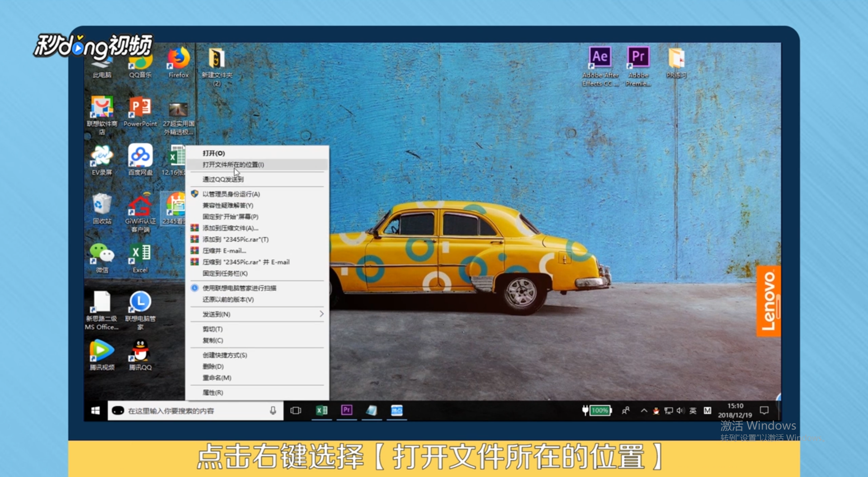Switch to Premiere on the taskbar
Screen dimensions: 868x477
point(347,411)
